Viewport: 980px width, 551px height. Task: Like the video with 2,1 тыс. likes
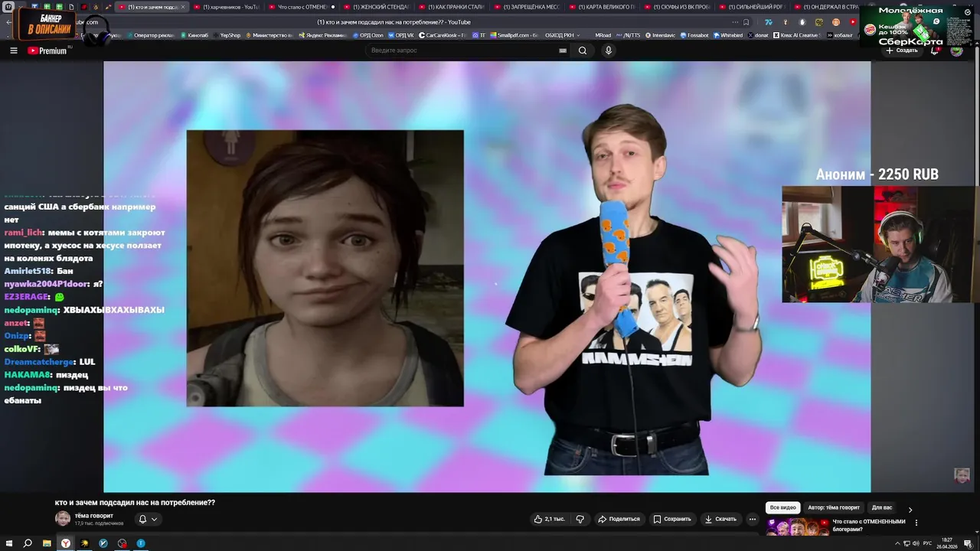(550, 519)
